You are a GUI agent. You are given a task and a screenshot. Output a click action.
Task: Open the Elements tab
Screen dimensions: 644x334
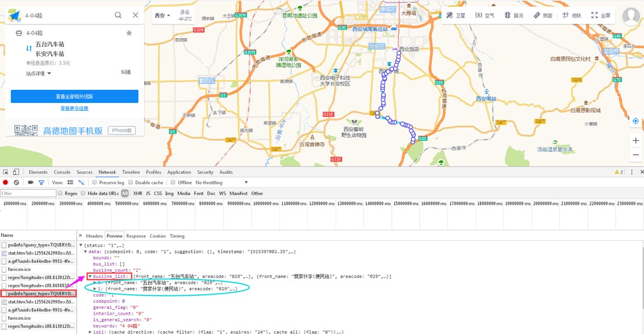point(38,172)
